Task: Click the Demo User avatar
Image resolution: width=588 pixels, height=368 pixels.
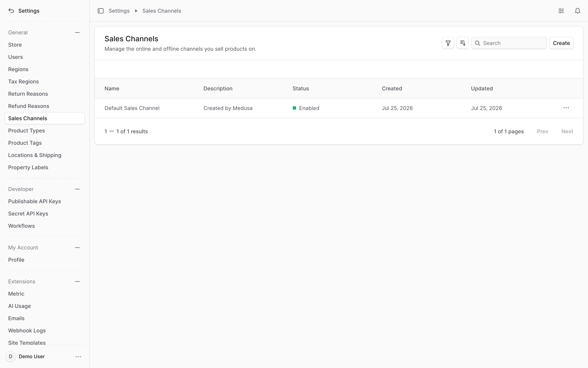Action: pyautogui.click(x=10, y=357)
